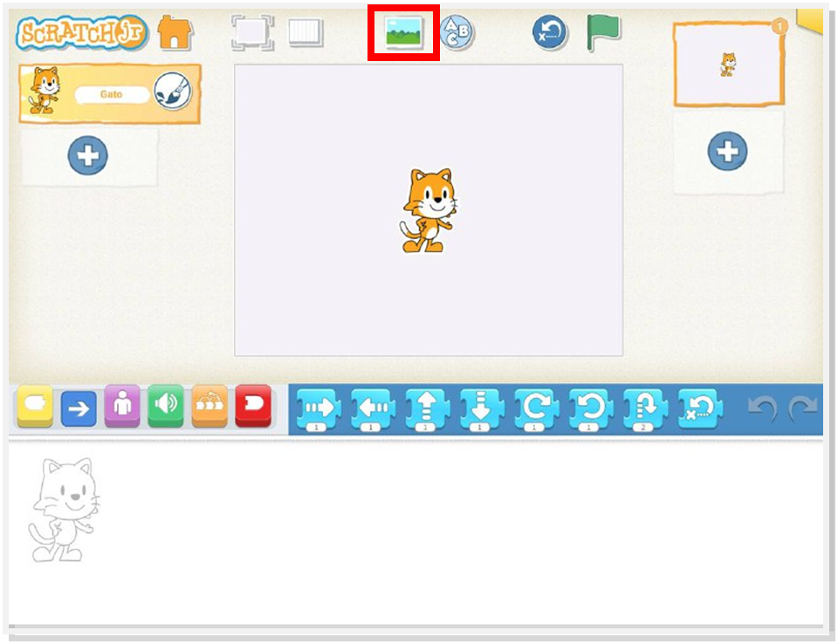Viewport: 838px width, 644px height.
Task: Reset characters to starting positions
Action: click(549, 32)
